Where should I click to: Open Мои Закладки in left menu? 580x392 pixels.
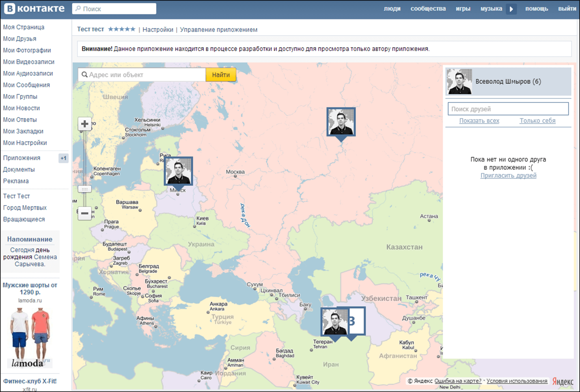(23, 131)
